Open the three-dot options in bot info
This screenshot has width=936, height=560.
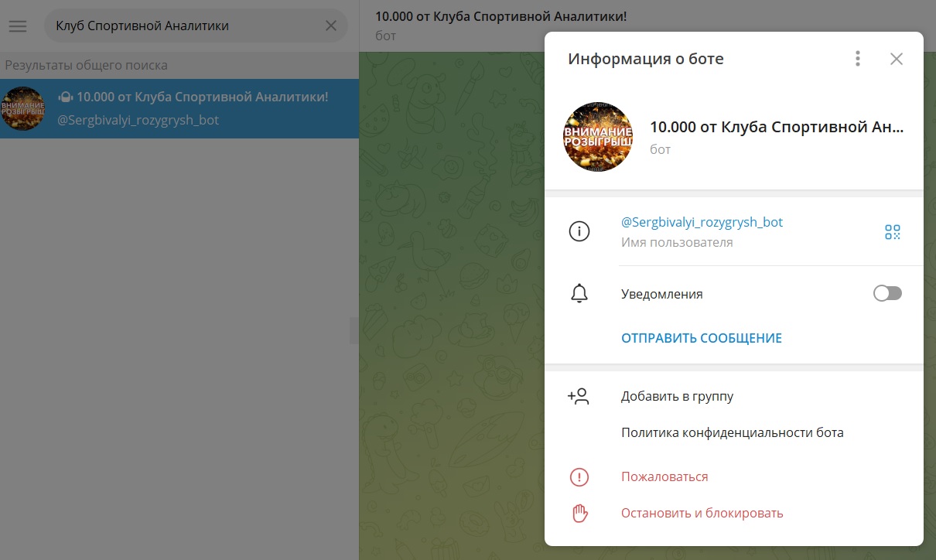[857, 59]
